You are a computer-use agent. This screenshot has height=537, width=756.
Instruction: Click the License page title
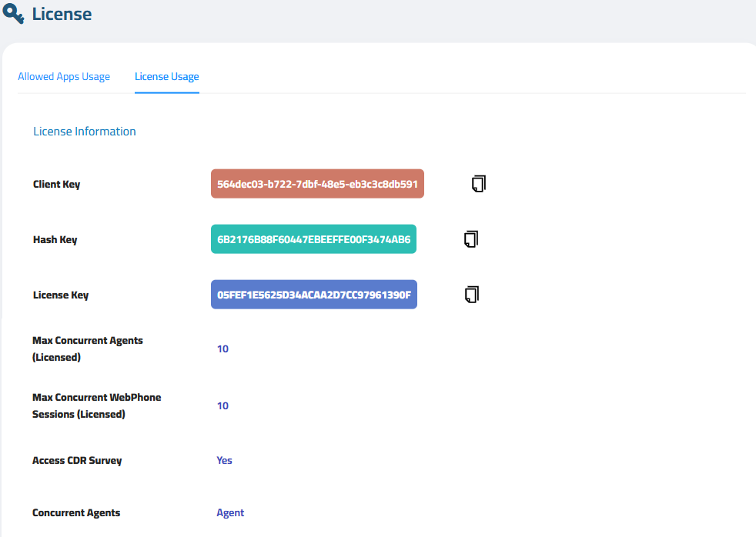[62, 14]
